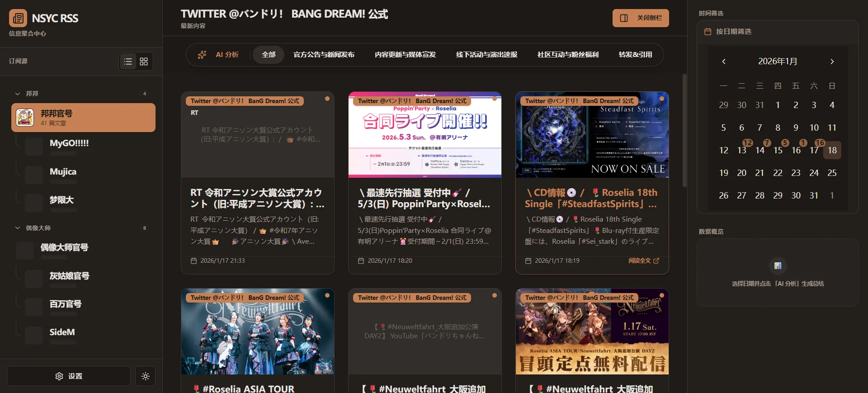The height and width of the screenshot is (393, 868).
Task: Click the chart icon in 数据概览
Action: tap(778, 266)
